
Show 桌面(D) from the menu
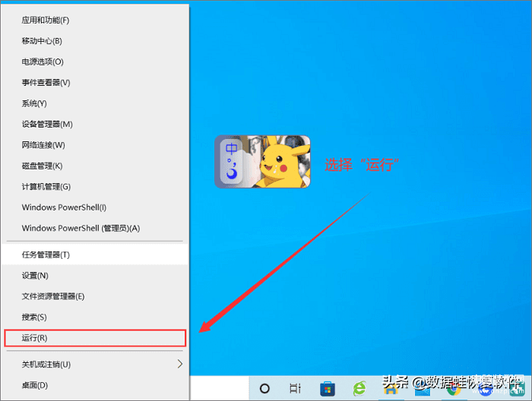coord(95,385)
